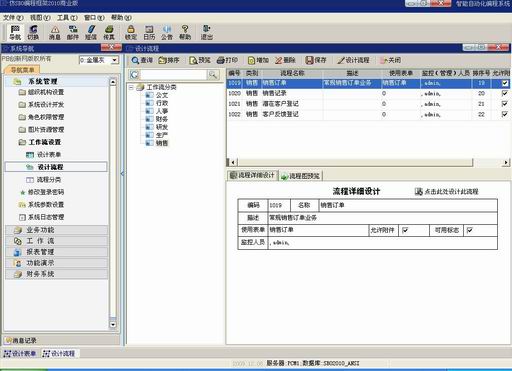Click the 排序 sort toolbar button
512x371 pixels.
click(x=169, y=60)
